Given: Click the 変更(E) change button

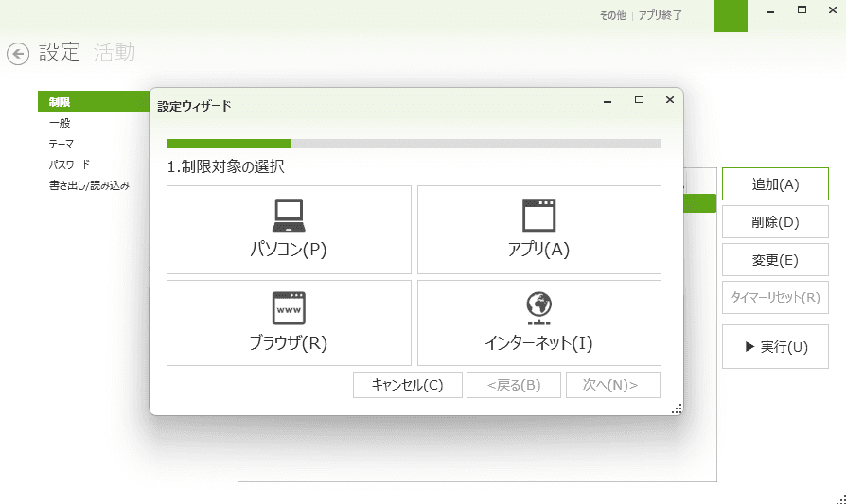Looking at the screenshot, I should click(x=775, y=260).
